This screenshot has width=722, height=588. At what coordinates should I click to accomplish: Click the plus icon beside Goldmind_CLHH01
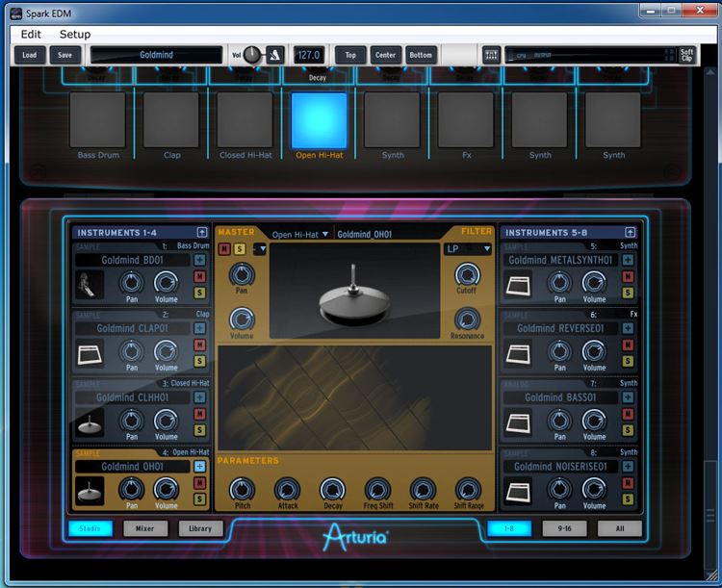[199, 397]
